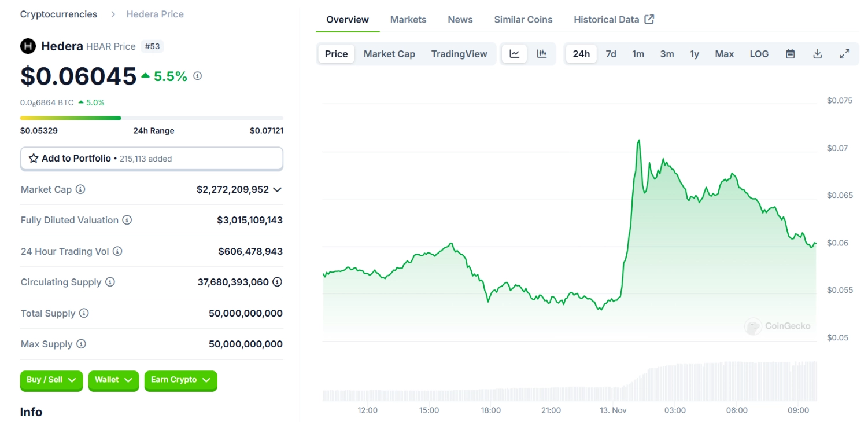
Task: Expand chart to fullscreen icon
Action: point(845,54)
